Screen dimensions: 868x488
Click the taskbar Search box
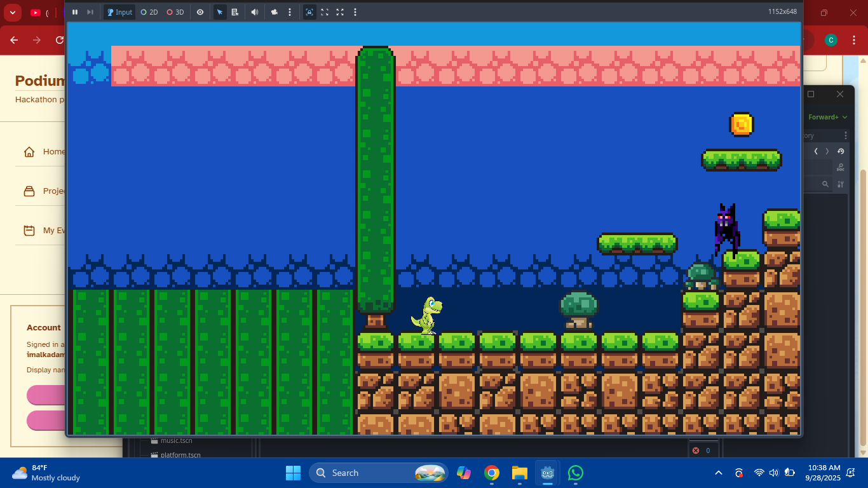tap(379, 473)
